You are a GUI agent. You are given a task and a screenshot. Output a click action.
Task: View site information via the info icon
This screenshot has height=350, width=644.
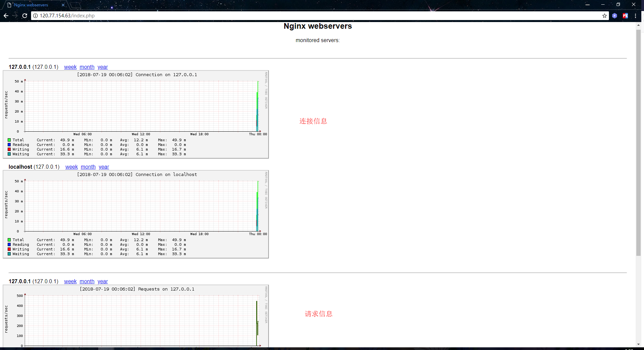pos(35,15)
